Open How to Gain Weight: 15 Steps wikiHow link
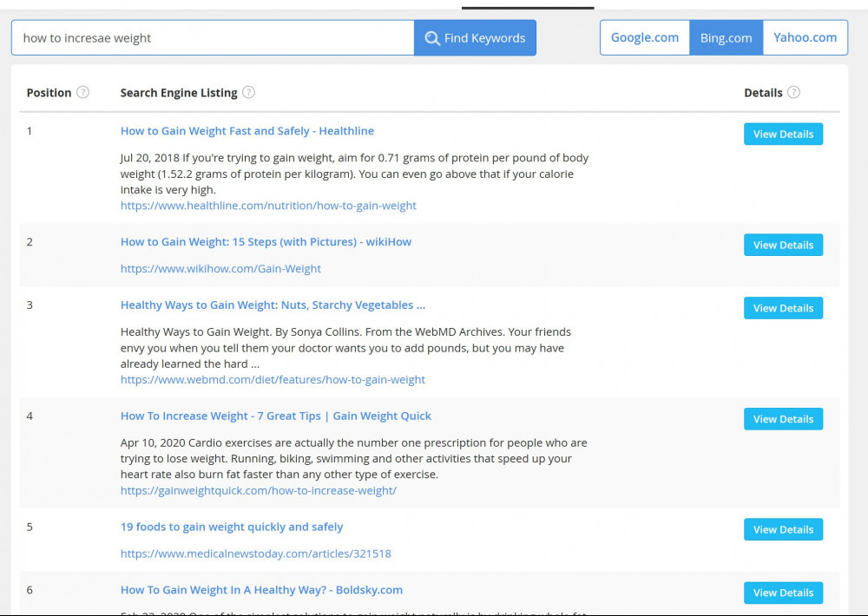This screenshot has height=616, width=868. point(266,242)
